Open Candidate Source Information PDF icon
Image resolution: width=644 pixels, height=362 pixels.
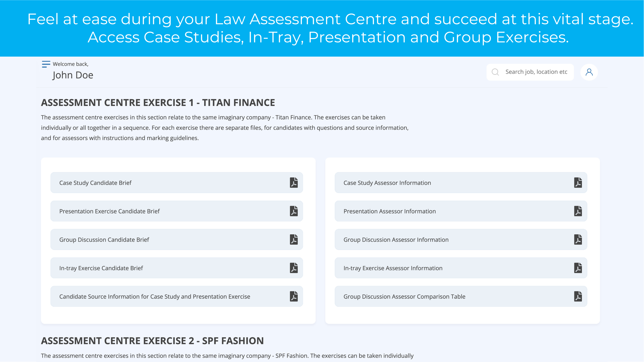pos(294,296)
